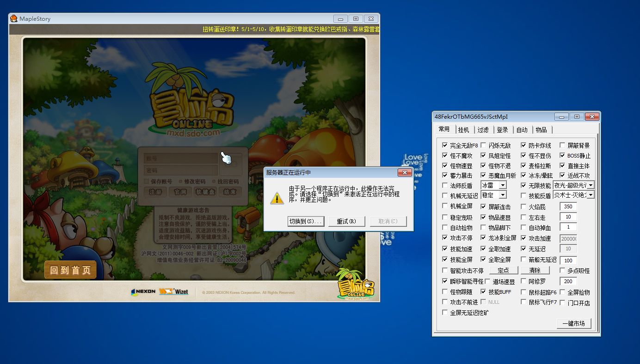Toggle the BOSS静止 checkbox
640x364 pixels.
563,156
